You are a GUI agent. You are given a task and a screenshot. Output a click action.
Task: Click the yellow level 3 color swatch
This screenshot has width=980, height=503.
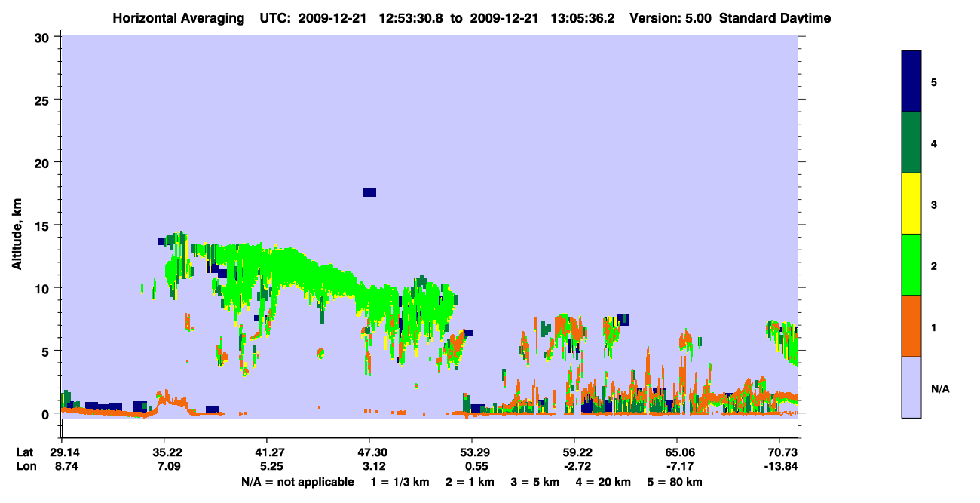911,204
